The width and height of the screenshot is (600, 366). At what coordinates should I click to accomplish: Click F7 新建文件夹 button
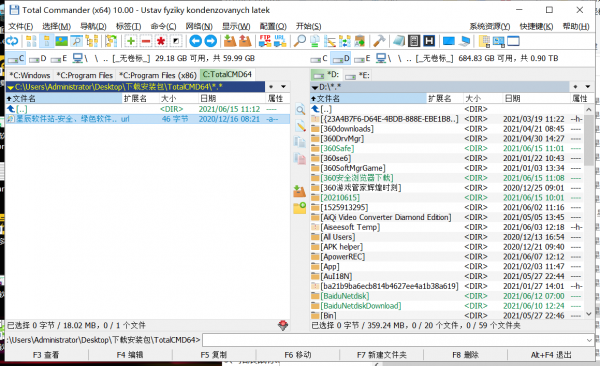pyautogui.click(x=382, y=355)
